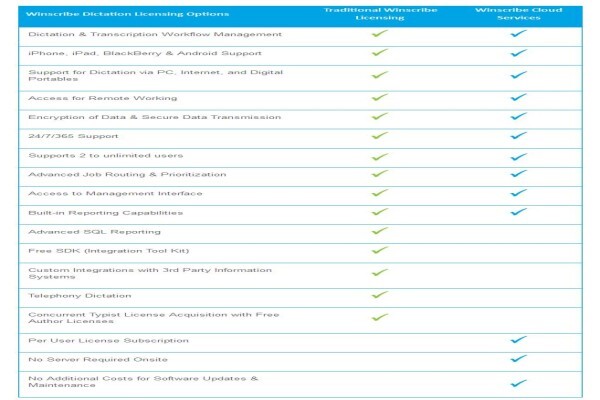
Task: Click blue checkmark for Advanced Job Routing & Prioritization
Action: tap(518, 174)
